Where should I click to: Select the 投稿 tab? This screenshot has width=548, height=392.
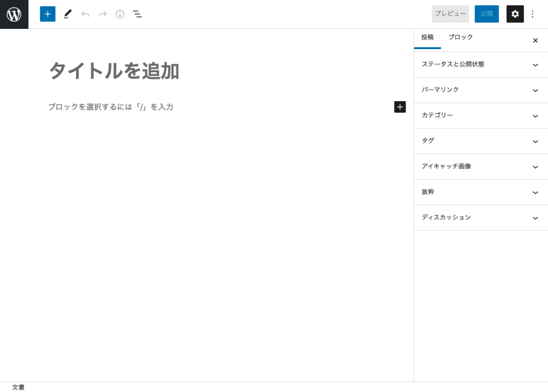pyautogui.click(x=427, y=37)
